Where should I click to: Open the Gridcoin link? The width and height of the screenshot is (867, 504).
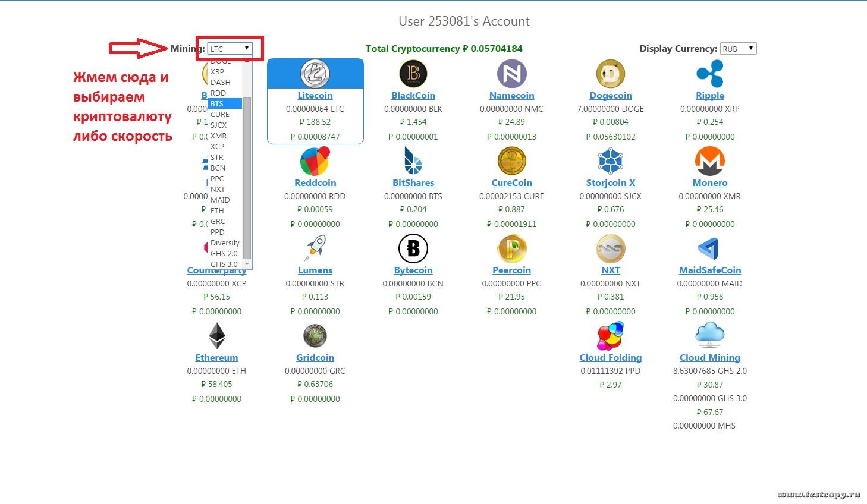pyautogui.click(x=315, y=358)
